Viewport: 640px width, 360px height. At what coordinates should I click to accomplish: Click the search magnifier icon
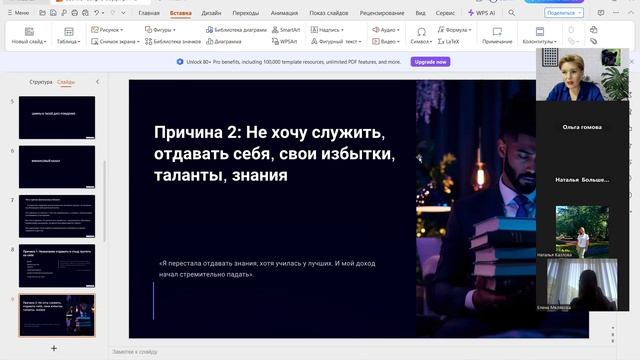[511, 13]
